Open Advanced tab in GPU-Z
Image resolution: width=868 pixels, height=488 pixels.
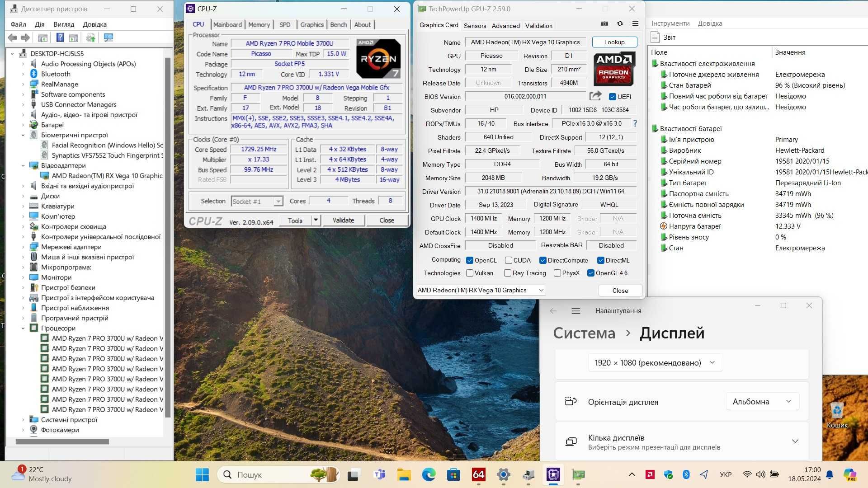coord(505,26)
